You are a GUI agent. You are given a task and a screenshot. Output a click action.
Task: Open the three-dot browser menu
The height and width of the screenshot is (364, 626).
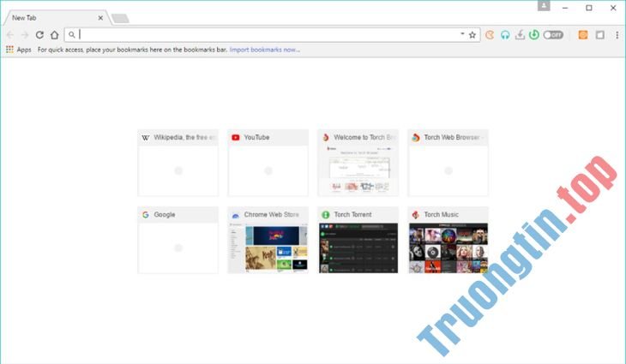(617, 35)
